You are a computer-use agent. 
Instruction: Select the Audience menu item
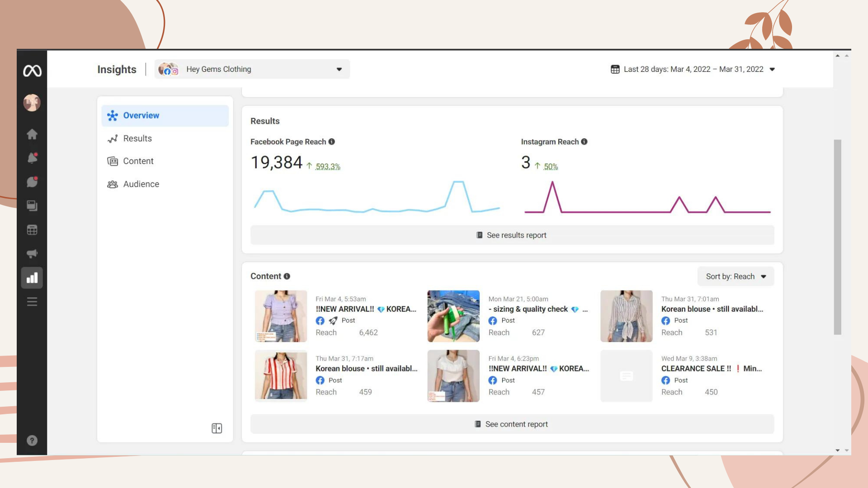tap(141, 184)
